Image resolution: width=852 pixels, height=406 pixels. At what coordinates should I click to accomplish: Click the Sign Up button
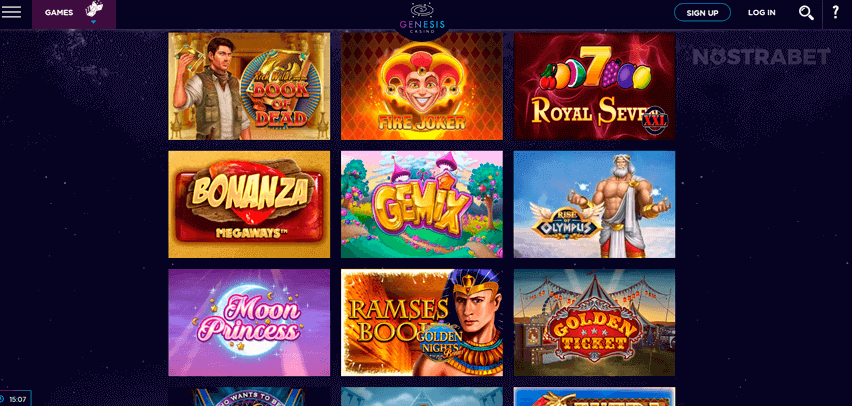(x=702, y=13)
